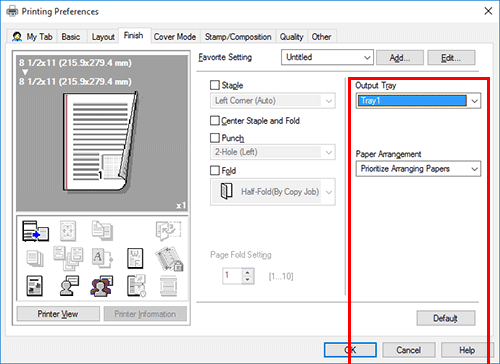Click the Add... button
The width and height of the screenshot is (500, 364).
point(400,58)
